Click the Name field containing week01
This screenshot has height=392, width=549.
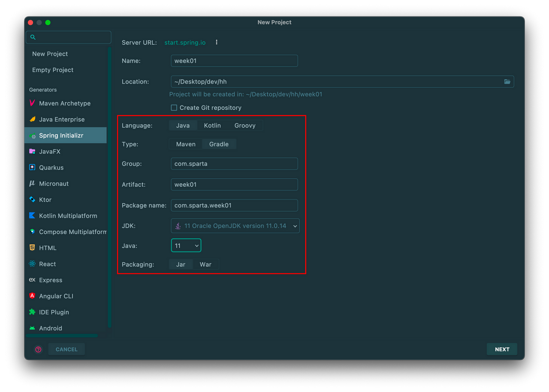click(x=234, y=61)
